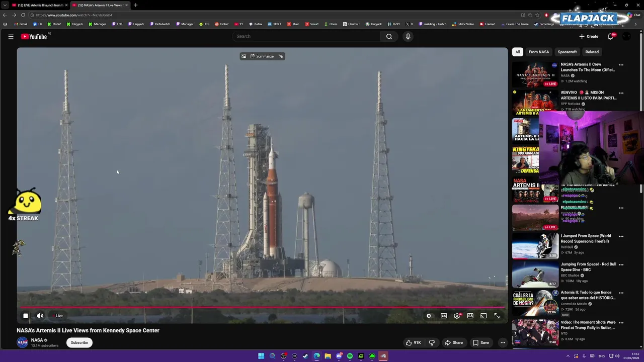Viewport: 644px width, 362px height.
Task: Open the Gmail bookmark
Action: point(21,24)
